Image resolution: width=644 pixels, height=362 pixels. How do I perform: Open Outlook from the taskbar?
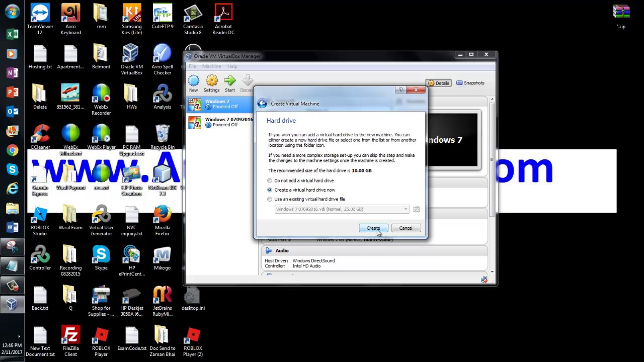pos(12,112)
